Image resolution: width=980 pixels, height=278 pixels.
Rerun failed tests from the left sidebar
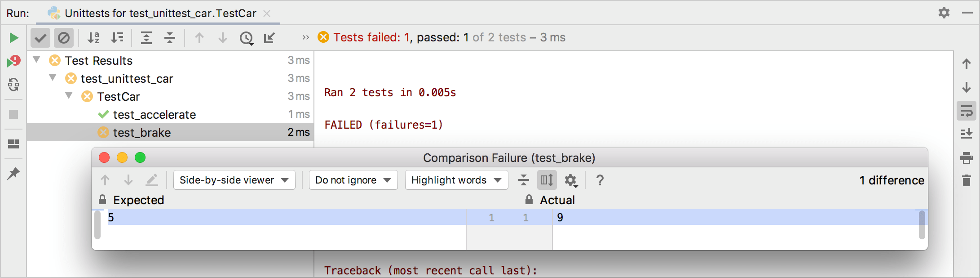click(x=13, y=61)
